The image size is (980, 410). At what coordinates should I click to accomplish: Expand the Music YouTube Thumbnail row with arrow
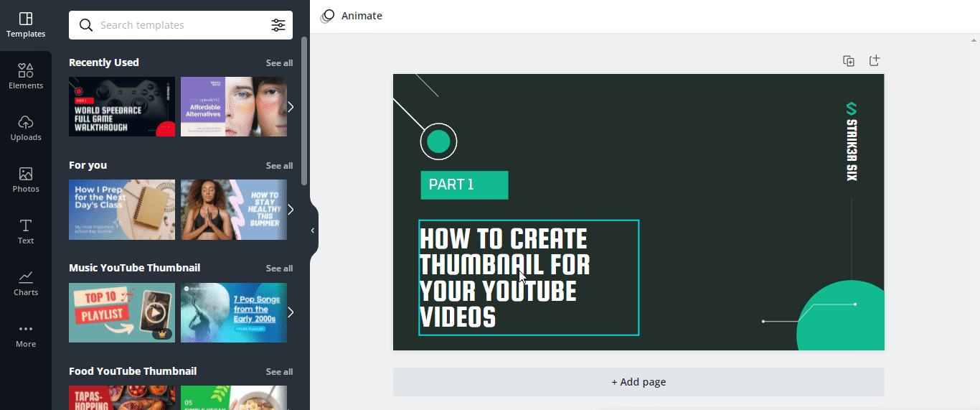pos(291,312)
